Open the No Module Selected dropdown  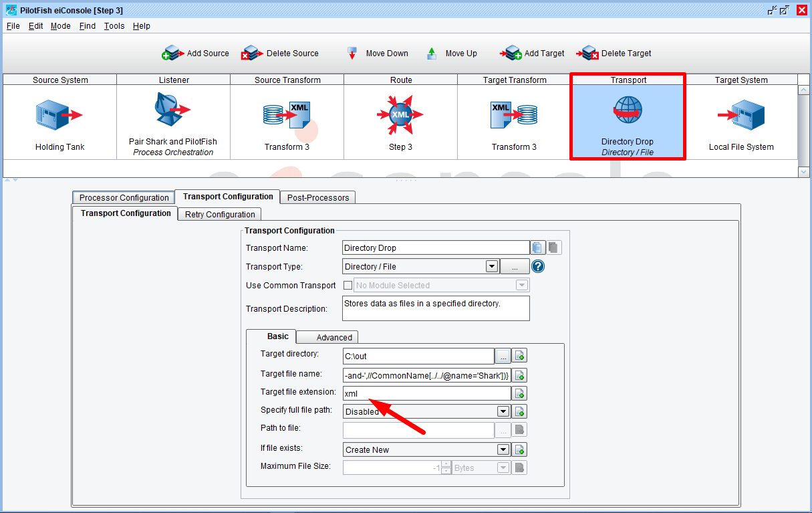(x=522, y=285)
